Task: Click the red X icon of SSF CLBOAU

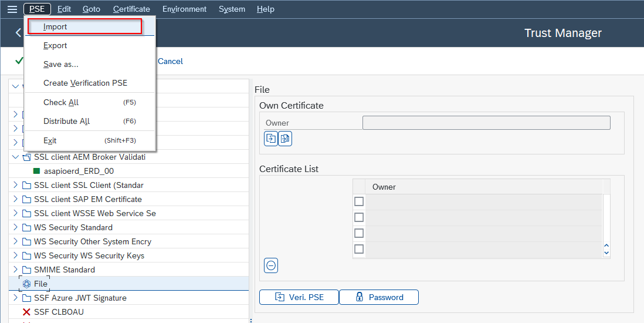Action: tap(27, 312)
